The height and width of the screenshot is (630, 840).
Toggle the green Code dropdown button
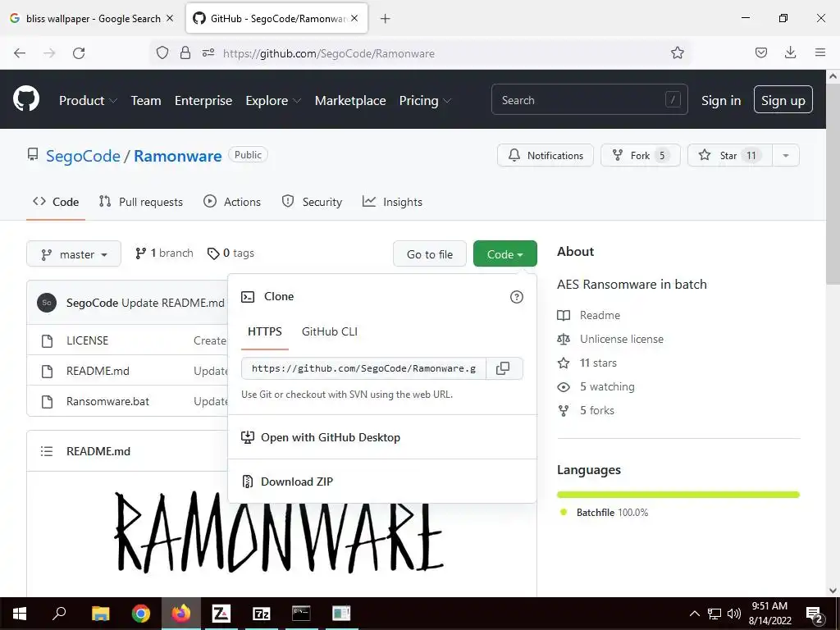(504, 254)
